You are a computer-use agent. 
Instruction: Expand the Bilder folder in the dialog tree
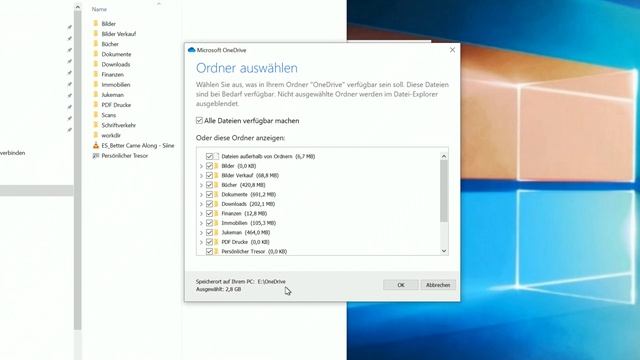pyautogui.click(x=201, y=166)
